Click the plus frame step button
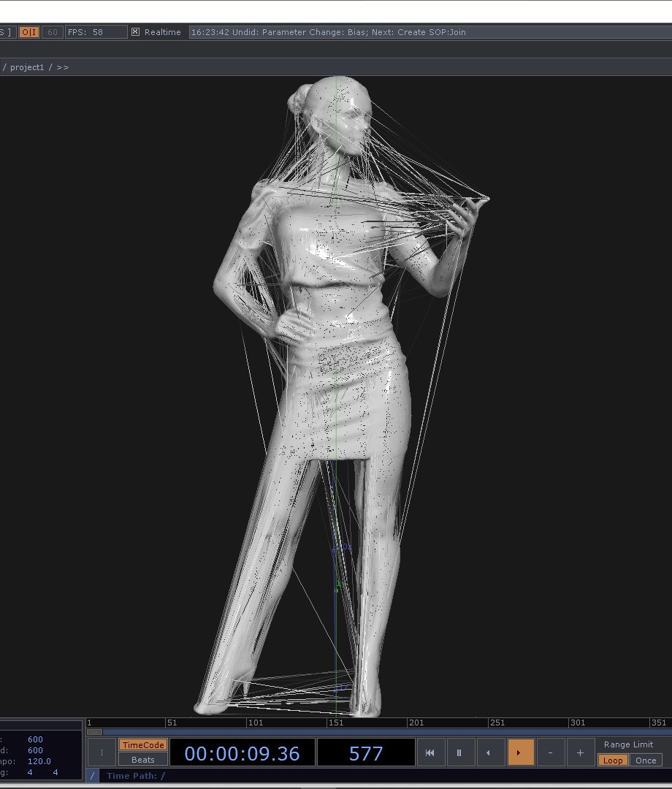Image resolution: width=672 pixels, height=789 pixels. 580,752
